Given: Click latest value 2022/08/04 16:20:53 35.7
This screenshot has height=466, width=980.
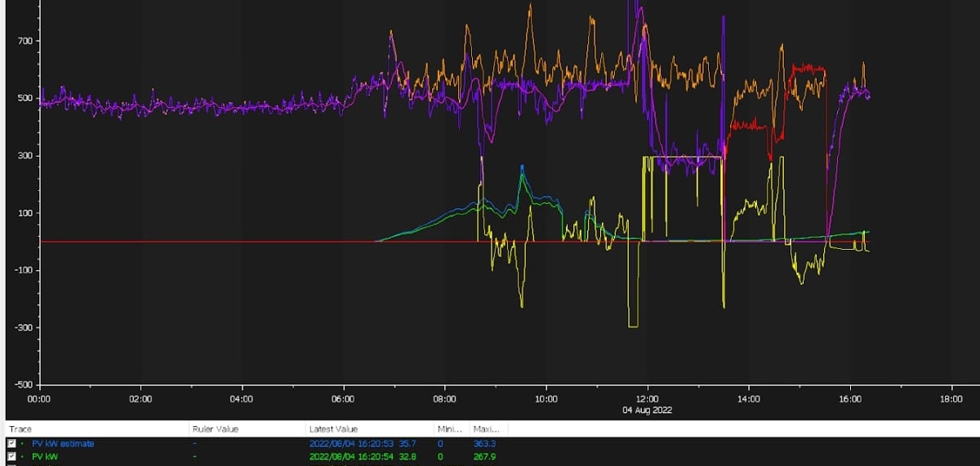Looking at the screenshot, I should point(363,444).
